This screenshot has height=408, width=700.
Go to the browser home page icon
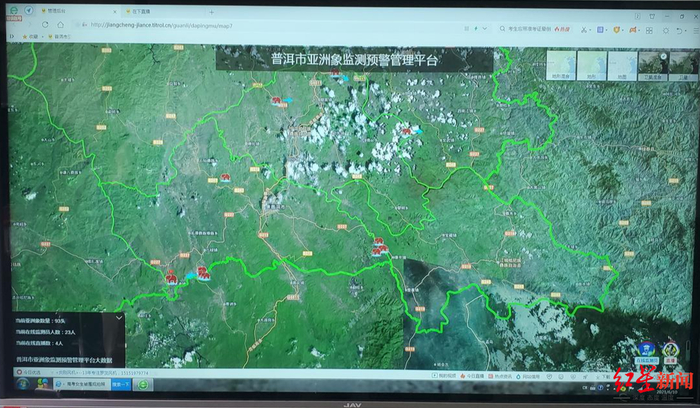click(x=60, y=25)
